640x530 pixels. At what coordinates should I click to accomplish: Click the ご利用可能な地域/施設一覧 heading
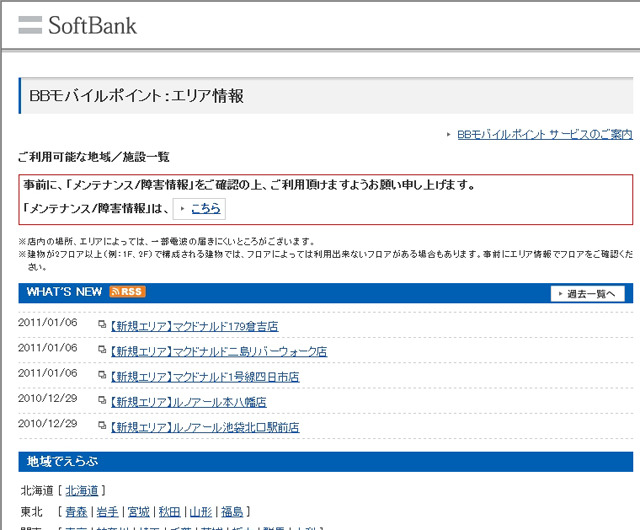93,157
